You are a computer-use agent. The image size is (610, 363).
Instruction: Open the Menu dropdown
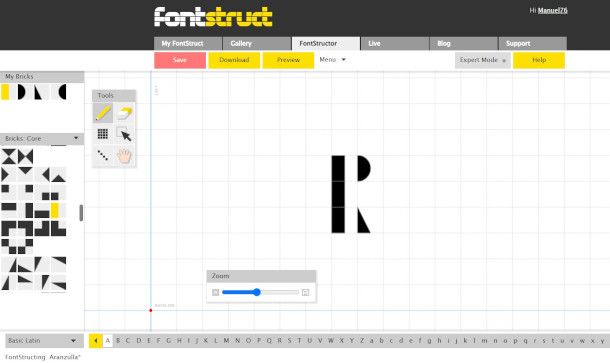332,60
